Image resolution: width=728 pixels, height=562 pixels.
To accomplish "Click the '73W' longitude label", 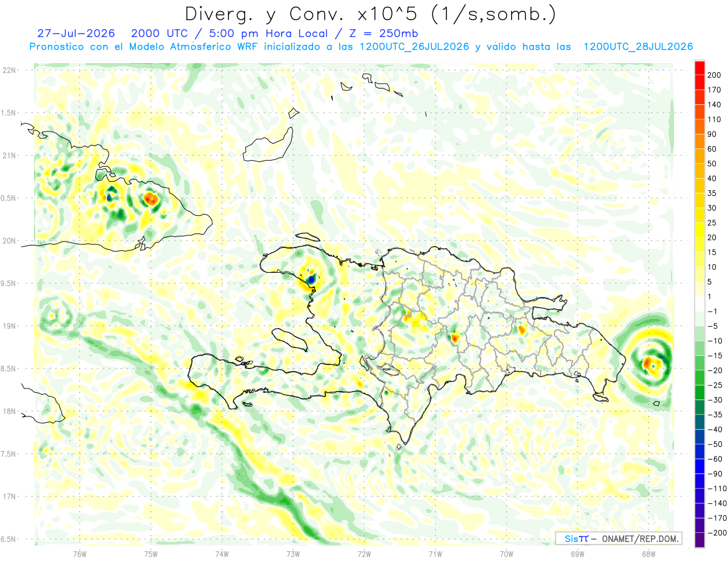I will pos(293,553).
